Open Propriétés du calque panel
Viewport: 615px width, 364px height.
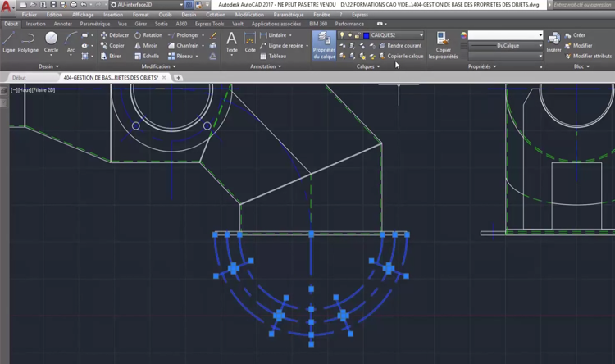324,44
